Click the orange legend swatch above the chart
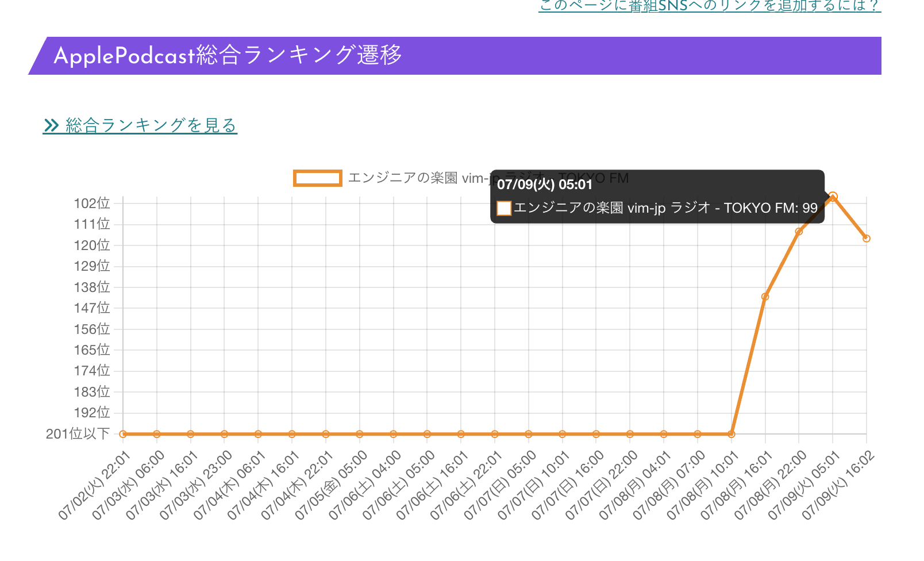Screen dimensions: 924x561 coord(317,178)
